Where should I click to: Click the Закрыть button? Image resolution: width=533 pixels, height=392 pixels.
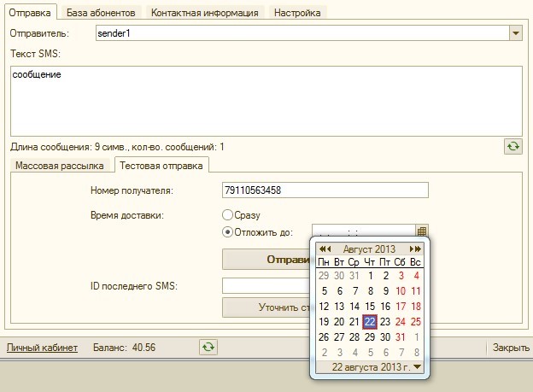tap(511, 348)
